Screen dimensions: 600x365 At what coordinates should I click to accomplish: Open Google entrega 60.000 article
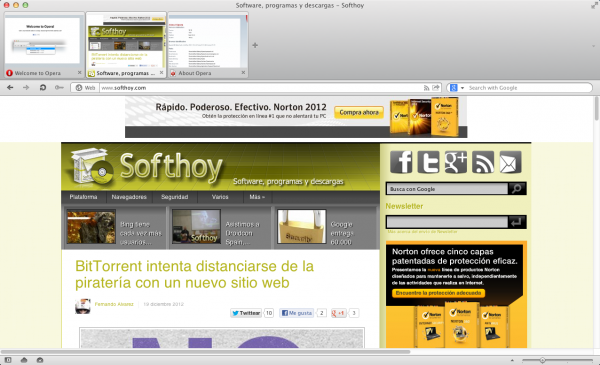pos(342,233)
